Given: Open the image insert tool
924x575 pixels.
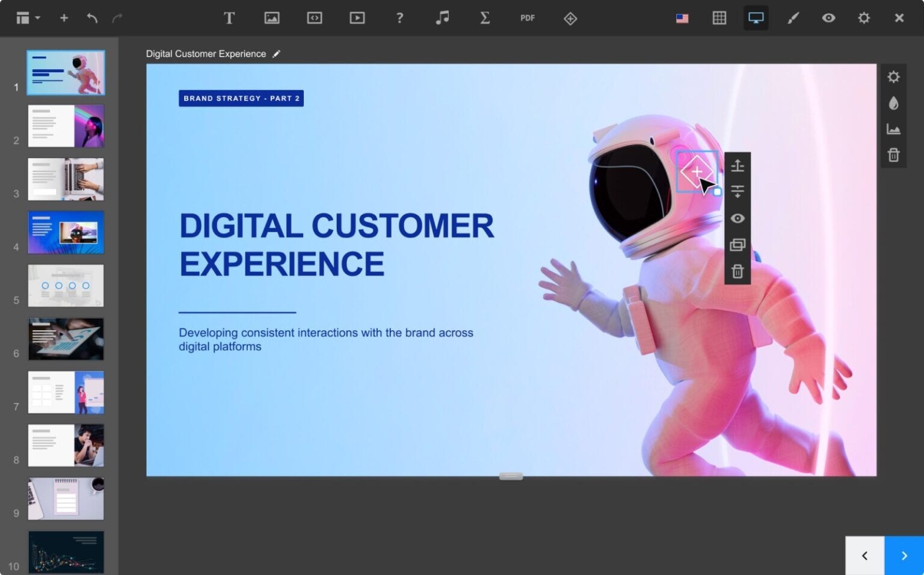Looking at the screenshot, I should [x=272, y=18].
